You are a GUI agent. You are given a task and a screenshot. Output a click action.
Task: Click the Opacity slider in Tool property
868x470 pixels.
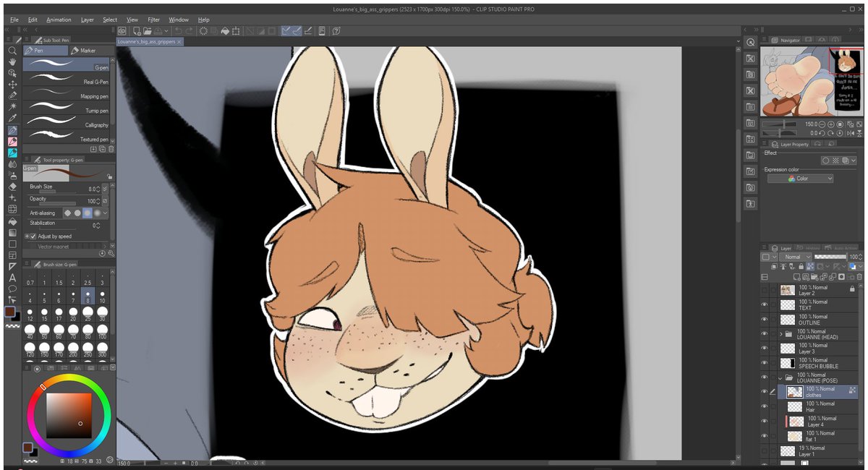(57, 204)
